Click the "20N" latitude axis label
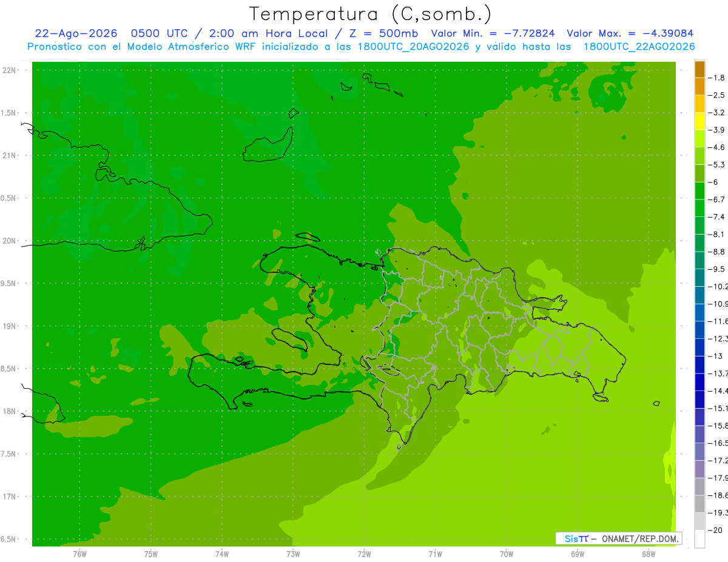728x562 pixels. (x=10, y=241)
